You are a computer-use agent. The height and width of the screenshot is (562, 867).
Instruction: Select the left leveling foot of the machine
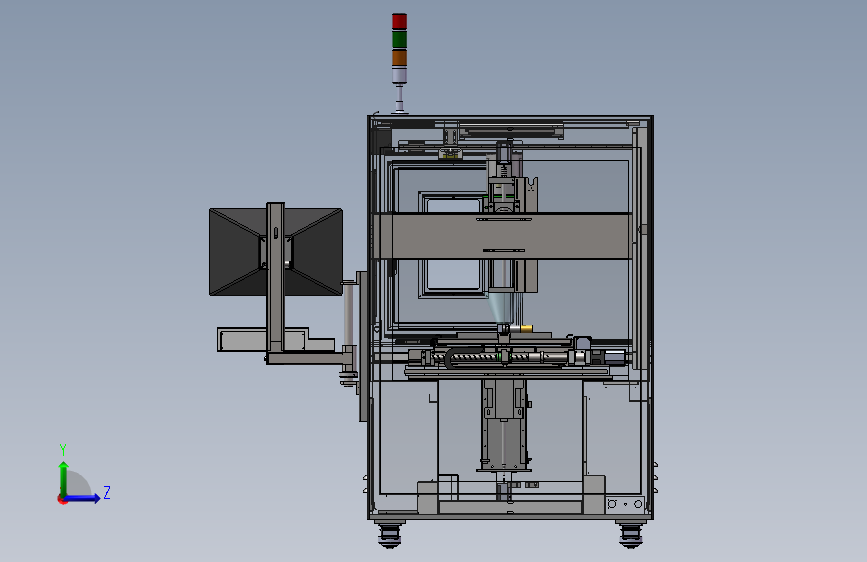389,533
